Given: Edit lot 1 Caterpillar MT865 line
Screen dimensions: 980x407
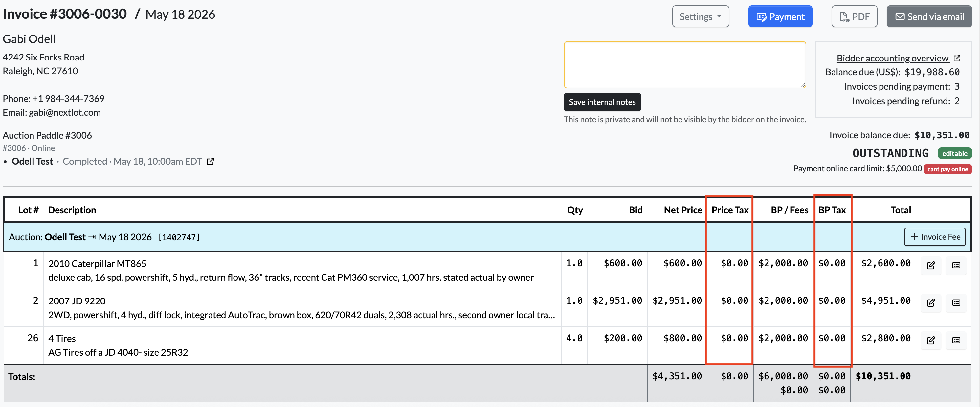Looking at the screenshot, I should [x=930, y=265].
